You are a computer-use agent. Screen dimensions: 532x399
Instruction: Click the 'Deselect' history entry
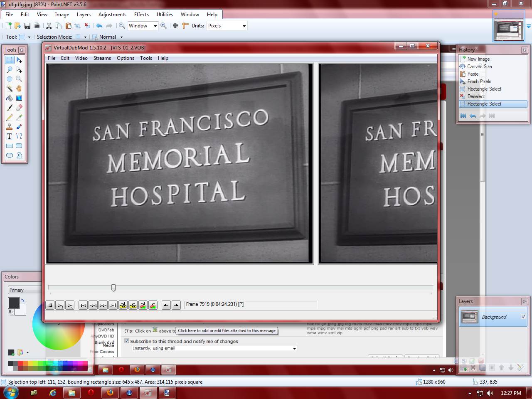point(493,96)
